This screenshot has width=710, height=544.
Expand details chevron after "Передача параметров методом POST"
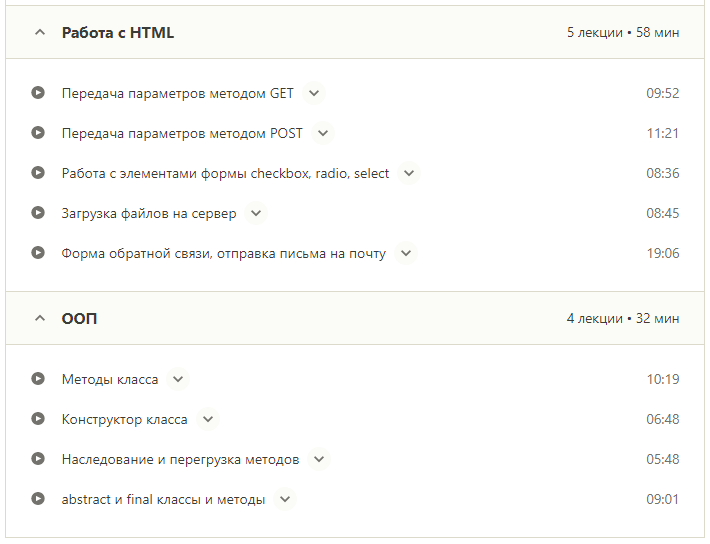(x=322, y=133)
